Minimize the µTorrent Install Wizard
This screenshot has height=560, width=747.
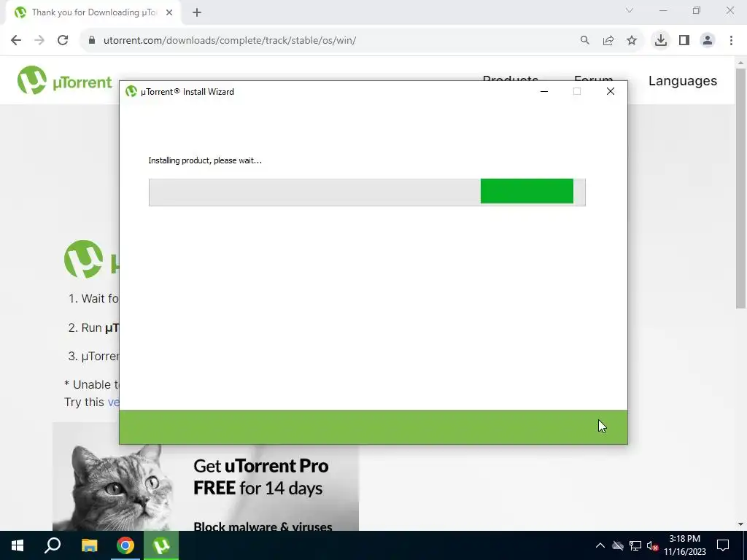[x=544, y=91]
